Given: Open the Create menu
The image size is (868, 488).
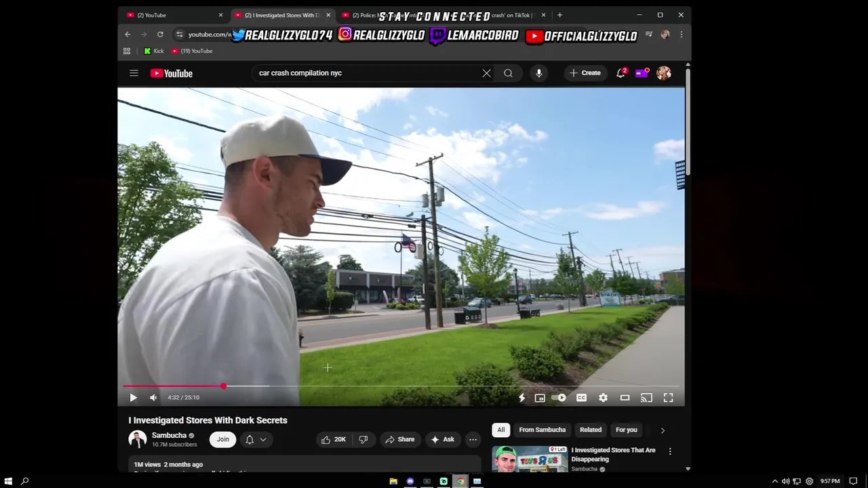Looking at the screenshot, I should (585, 73).
